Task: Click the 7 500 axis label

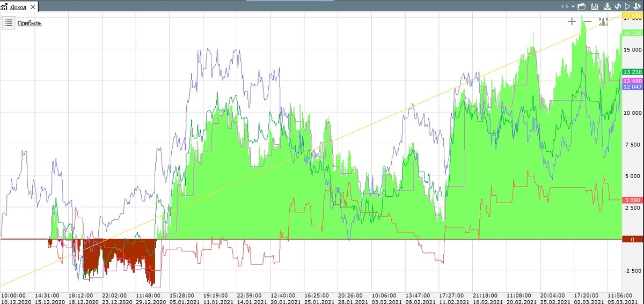Action: coord(634,144)
